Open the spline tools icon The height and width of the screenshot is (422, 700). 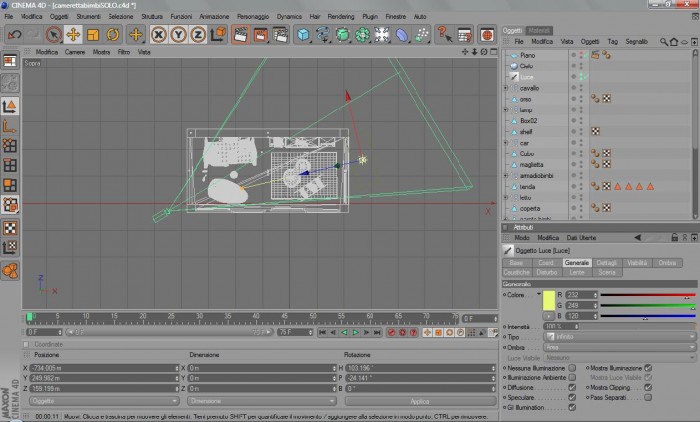pyautogui.click(x=323, y=34)
